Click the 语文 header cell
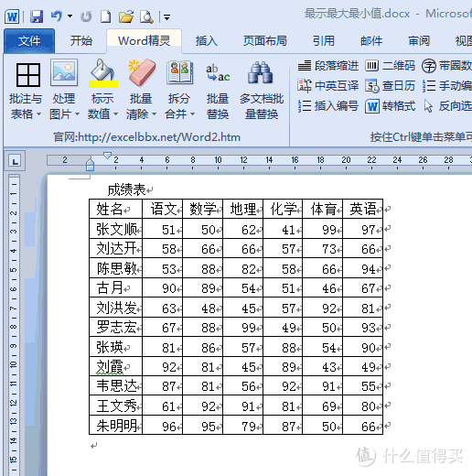472x476 pixels. (163, 209)
